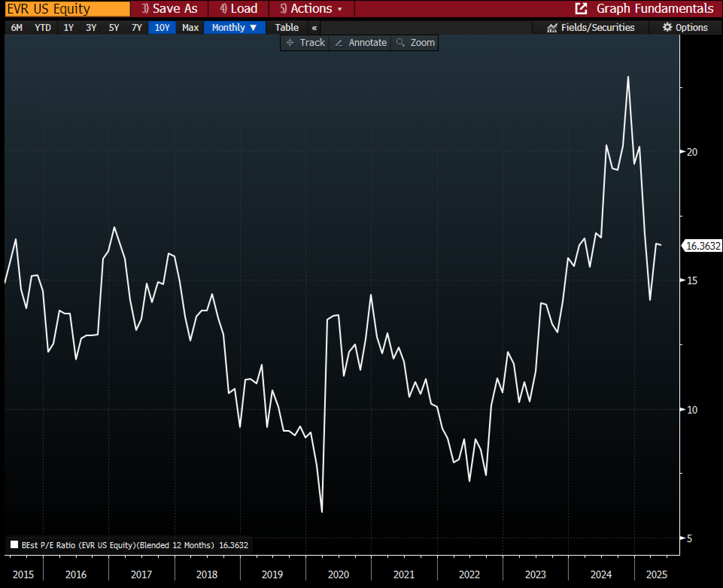
Task: Click the 2015 x-axis year label
Action: point(23,574)
